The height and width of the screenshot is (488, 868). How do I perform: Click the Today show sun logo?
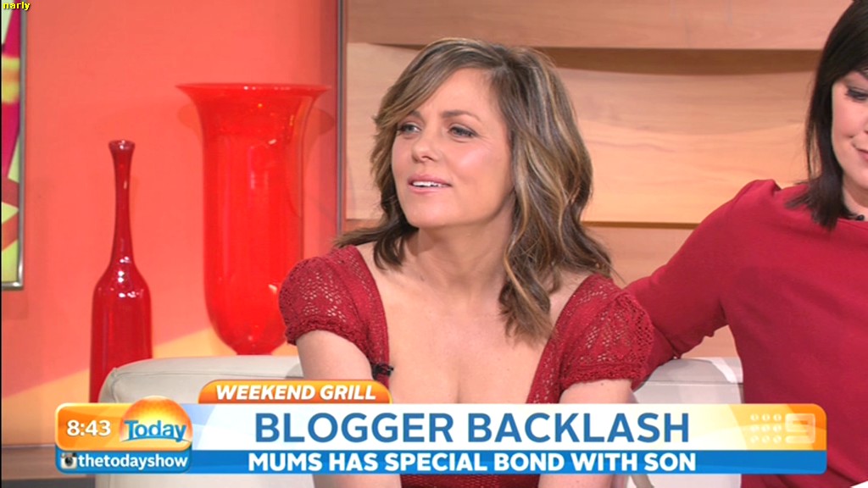(x=156, y=425)
